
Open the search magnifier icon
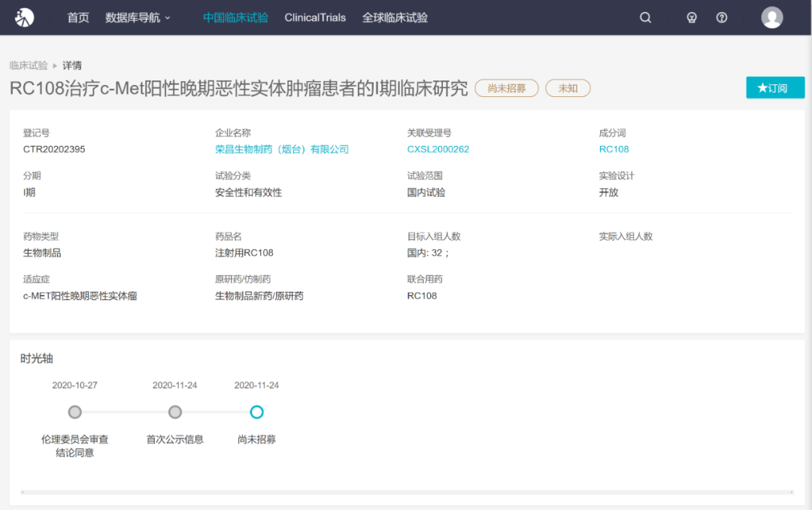[645, 17]
